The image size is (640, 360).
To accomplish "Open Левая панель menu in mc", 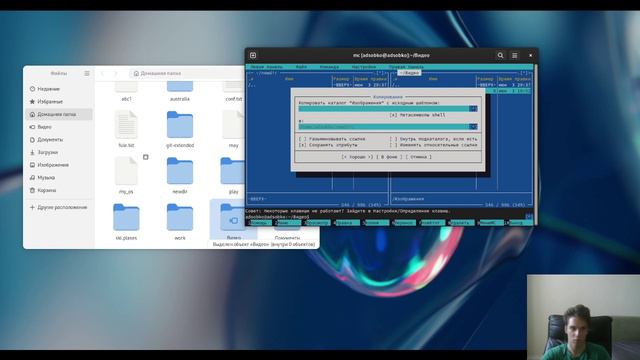I will [266, 67].
